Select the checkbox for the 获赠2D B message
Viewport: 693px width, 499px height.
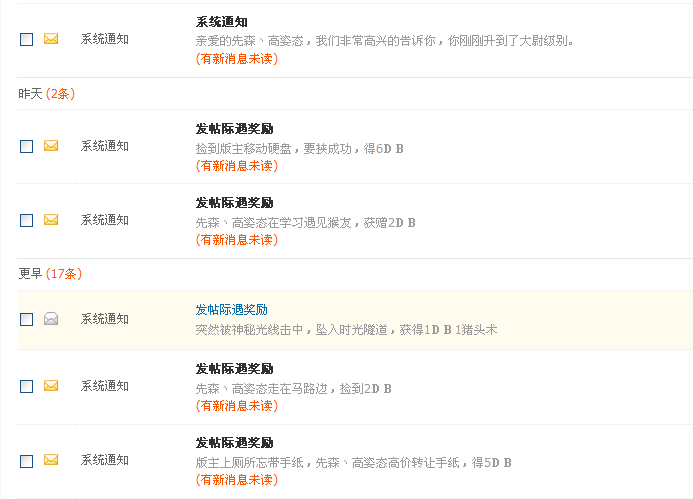[27, 221]
